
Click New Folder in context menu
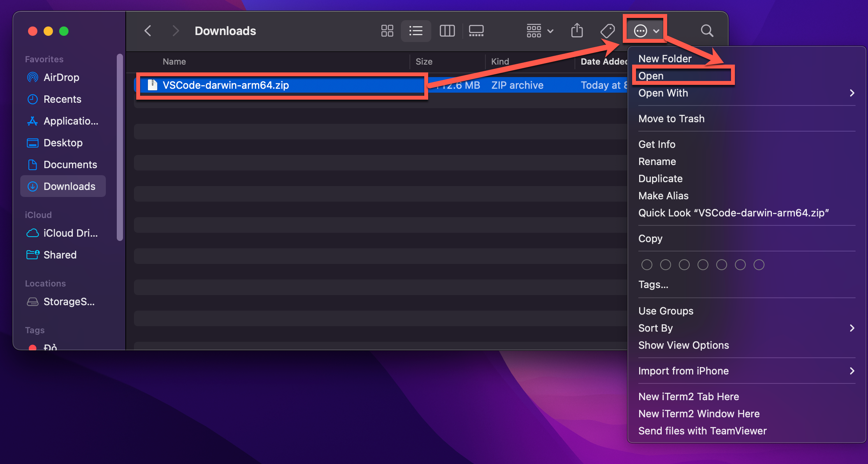click(x=665, y=58)
